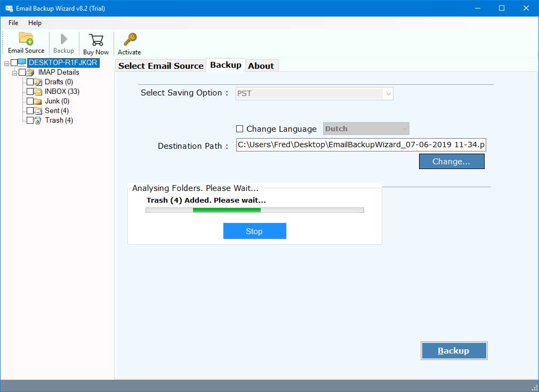This screenshot has height=392, width=539.
Task: Check the IMAP Details checkbox
Action: (22, 72)
